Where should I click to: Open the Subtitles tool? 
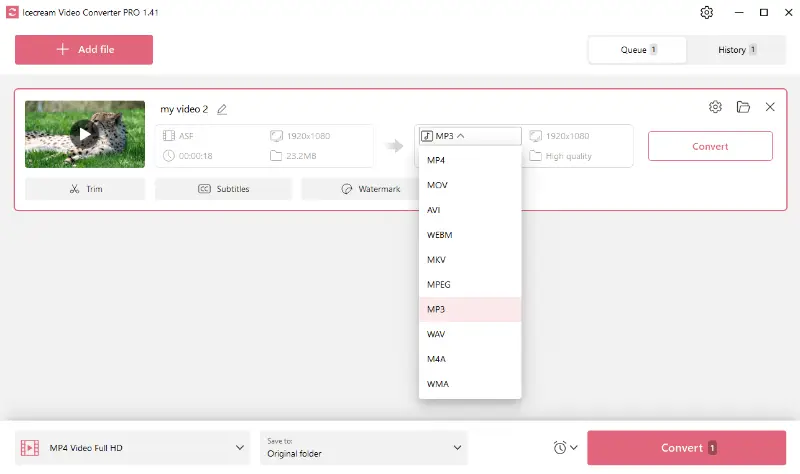(223, 189)
